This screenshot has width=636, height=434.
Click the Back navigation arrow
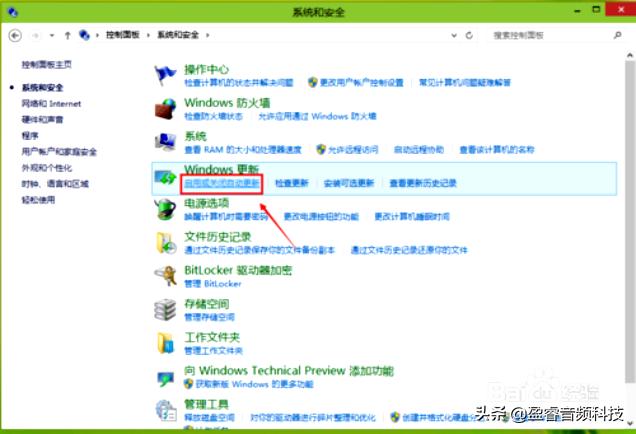(15, 36)
